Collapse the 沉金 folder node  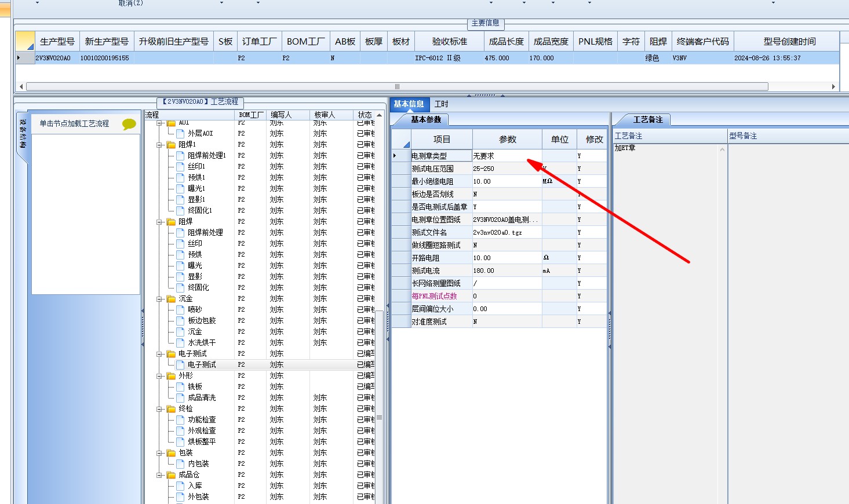coord(159,299)
